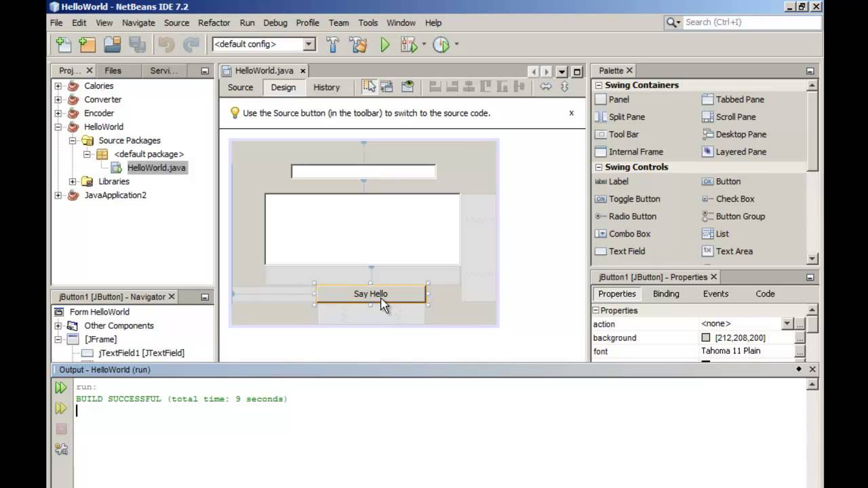The width and height of the screenshot is (868, 488).
Task: Toggle vertical resizability in designer toolbar
Action: [564, 87]
